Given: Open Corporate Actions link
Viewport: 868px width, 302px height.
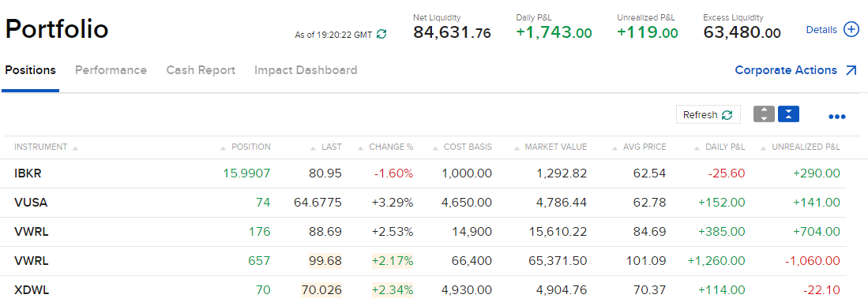Looking at the screenshot, I should 796,70.
